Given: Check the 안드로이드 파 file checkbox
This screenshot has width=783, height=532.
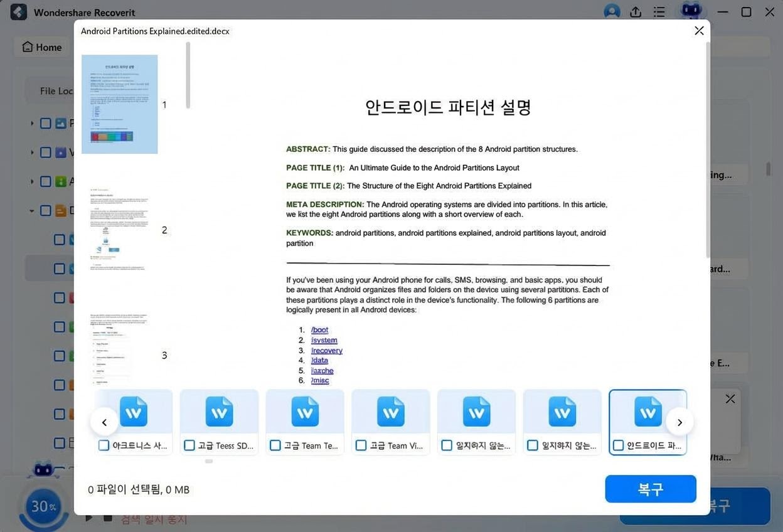Looking at the screenshot, I should (x=618, y=445).
